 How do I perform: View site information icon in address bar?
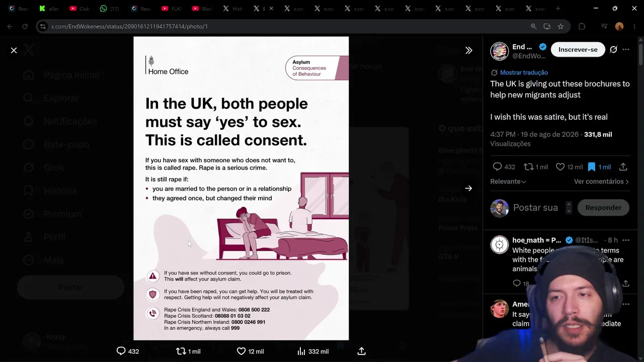(x=43, y=26)
